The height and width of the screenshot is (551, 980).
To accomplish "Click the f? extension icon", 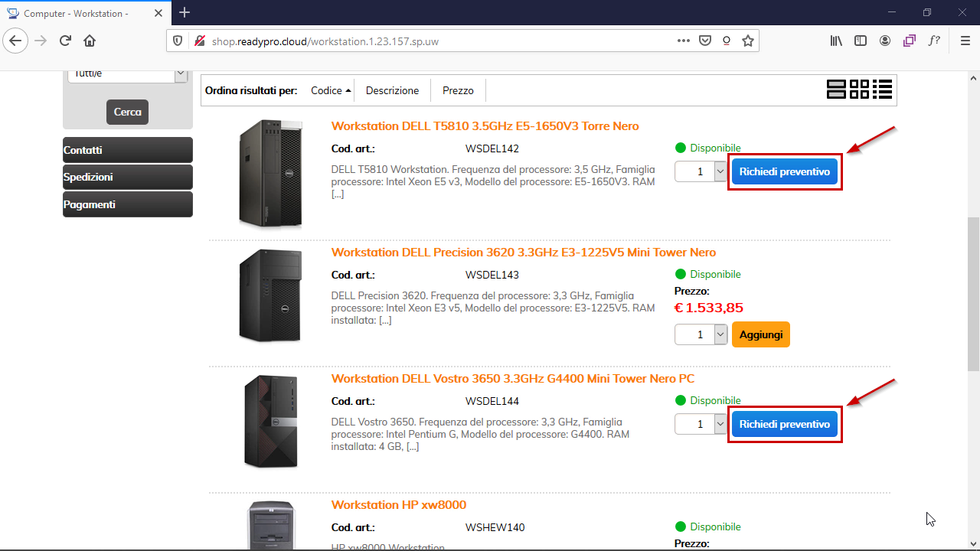I will pyautogui.click(x=934, y=41).
